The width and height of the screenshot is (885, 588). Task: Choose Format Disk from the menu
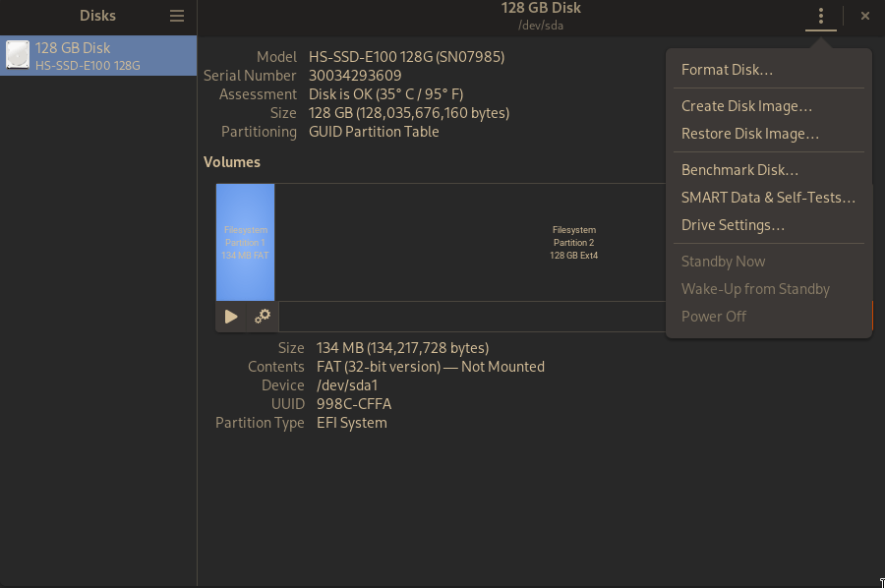point(727,69)
